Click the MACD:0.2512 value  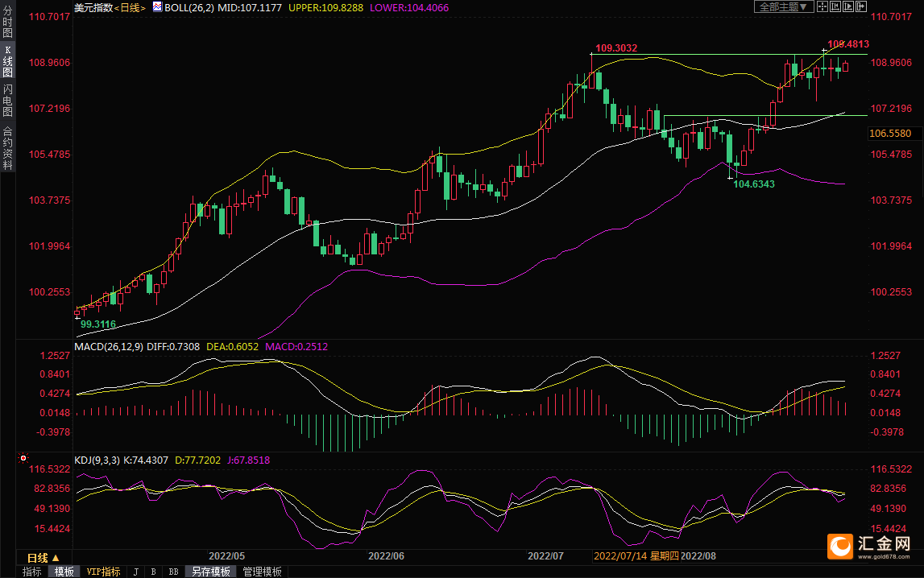296,347
